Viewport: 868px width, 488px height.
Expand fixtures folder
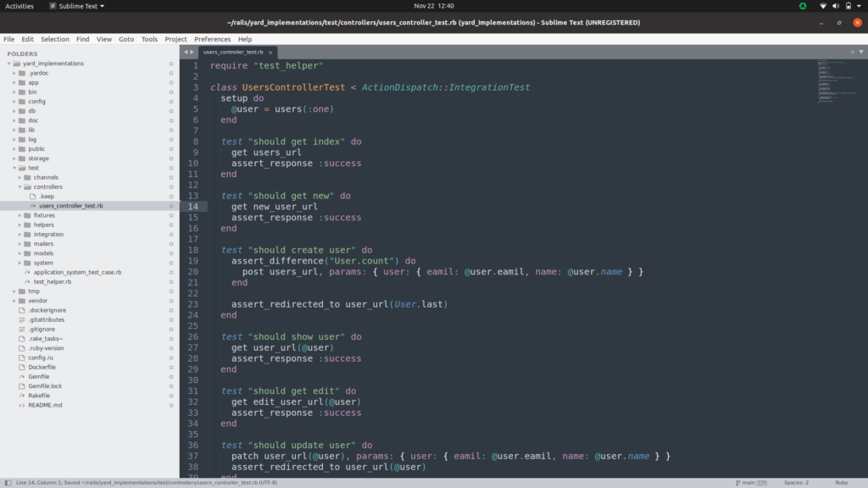(20, 215)
